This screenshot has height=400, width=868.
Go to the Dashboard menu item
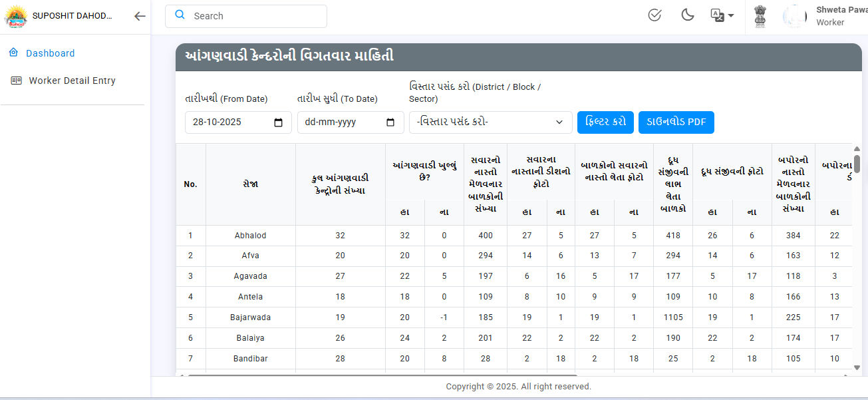click(50, 53)
